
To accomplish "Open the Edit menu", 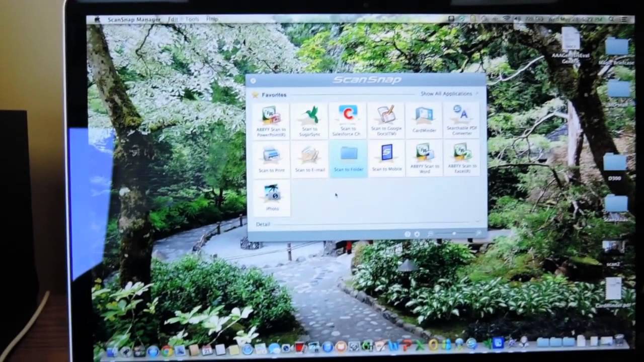I will point(173,19).
